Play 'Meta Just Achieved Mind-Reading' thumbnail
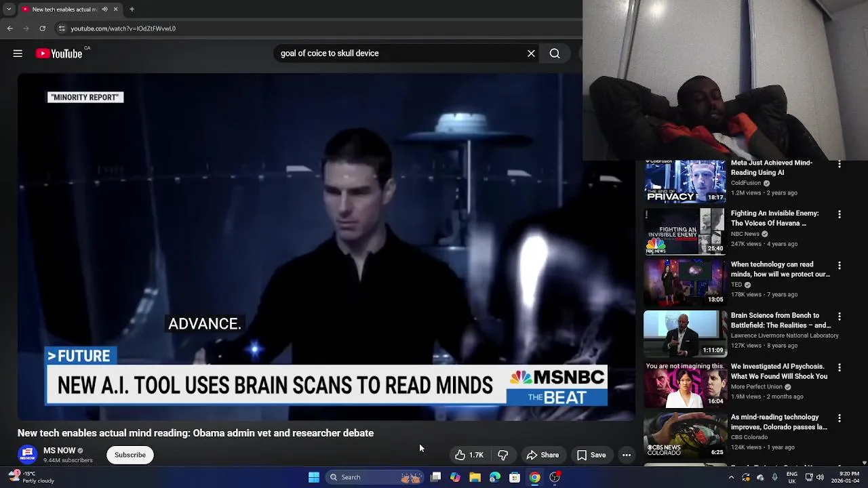Image resolution: width=868 pixels, height=488 pixels. (685, 182)
